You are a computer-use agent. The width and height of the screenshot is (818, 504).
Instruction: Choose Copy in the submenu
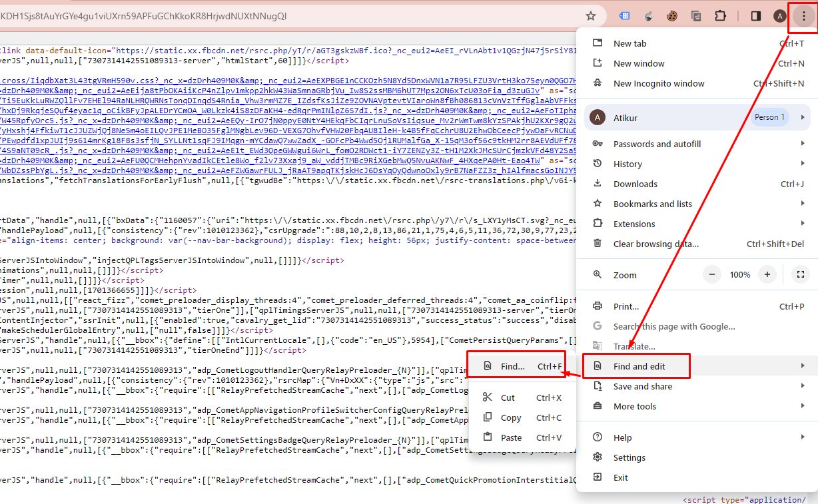click(x=522, y=417)
